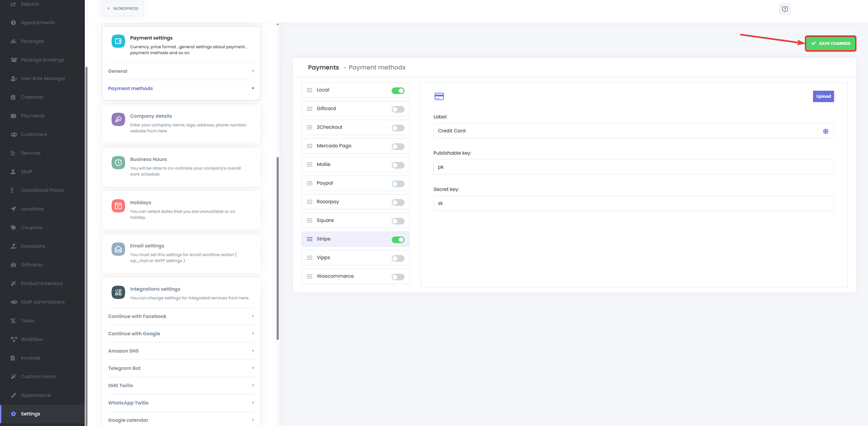Expand the Telegram Bot settings
868x426 pixels.
tap(181, 368)
